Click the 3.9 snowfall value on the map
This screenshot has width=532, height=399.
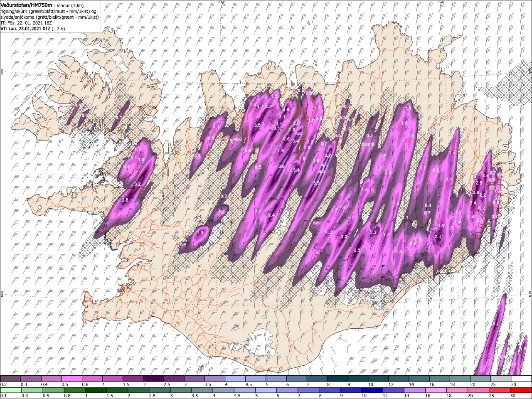316,183
